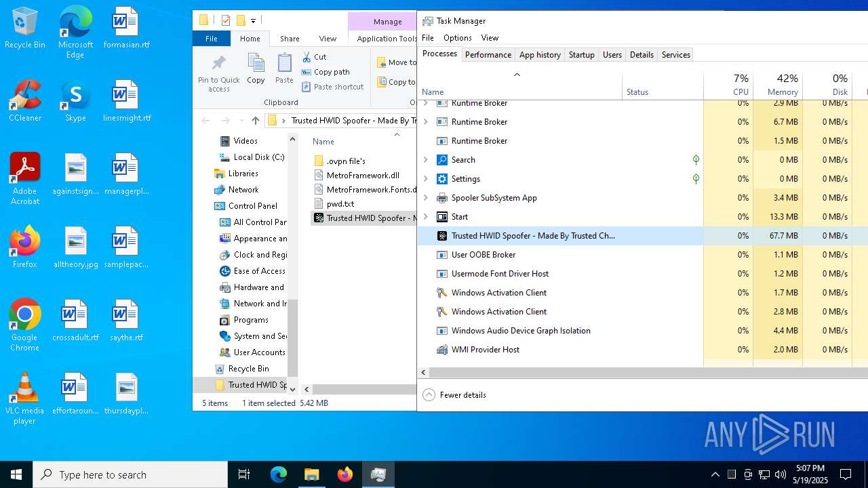Screen dimensions: 868x488
Task: Click Paste shortcut in ribbon
Action: 333,87
